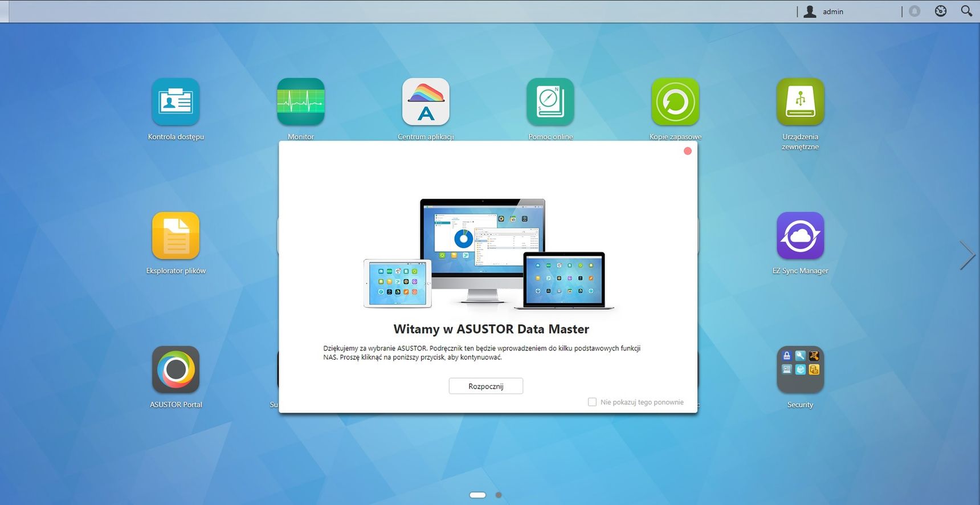Image resolution: width=980 pixels, height=505 pixels.
Task: Open Centrum aplikacji app store
Action: [426, 102]
